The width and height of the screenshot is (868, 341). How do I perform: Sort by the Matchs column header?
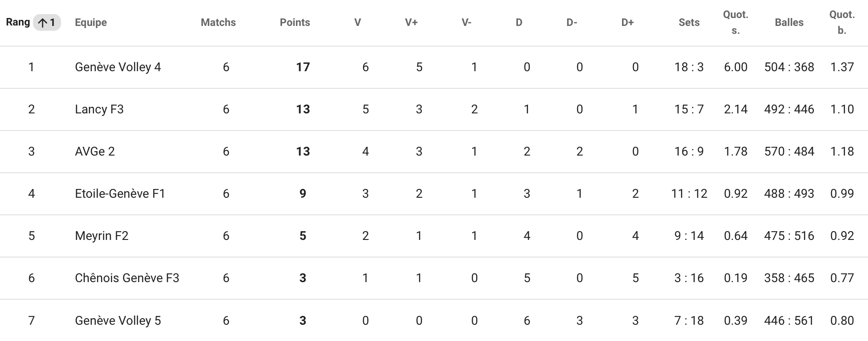pyautogui.click(x=218, y=22)
